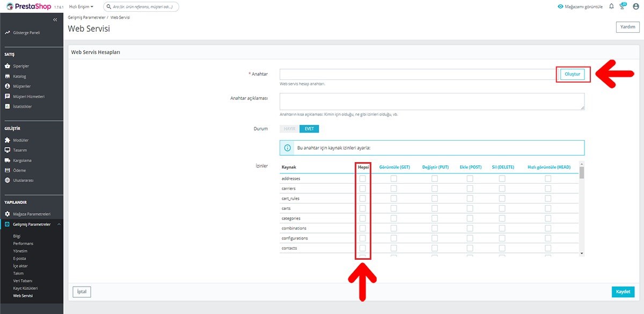Focus the Anahtar açıklaması text area
644x314 pixels.
click(x=432, y=101)
